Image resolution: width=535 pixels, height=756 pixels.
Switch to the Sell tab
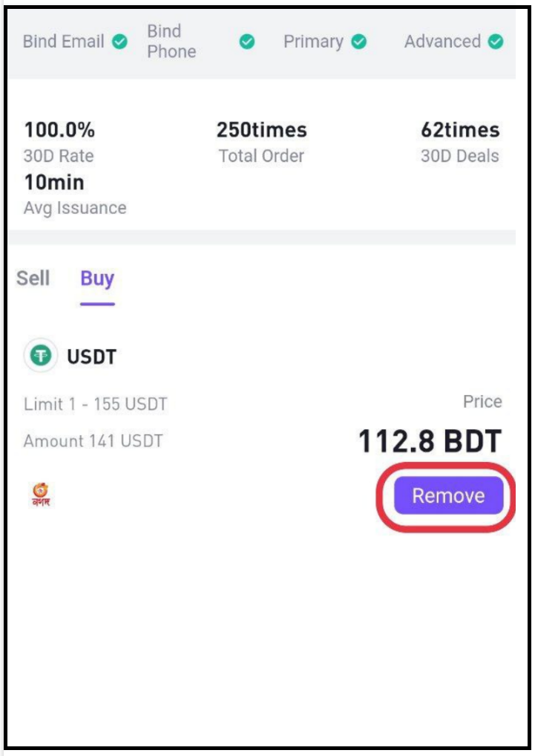(33, 278)
